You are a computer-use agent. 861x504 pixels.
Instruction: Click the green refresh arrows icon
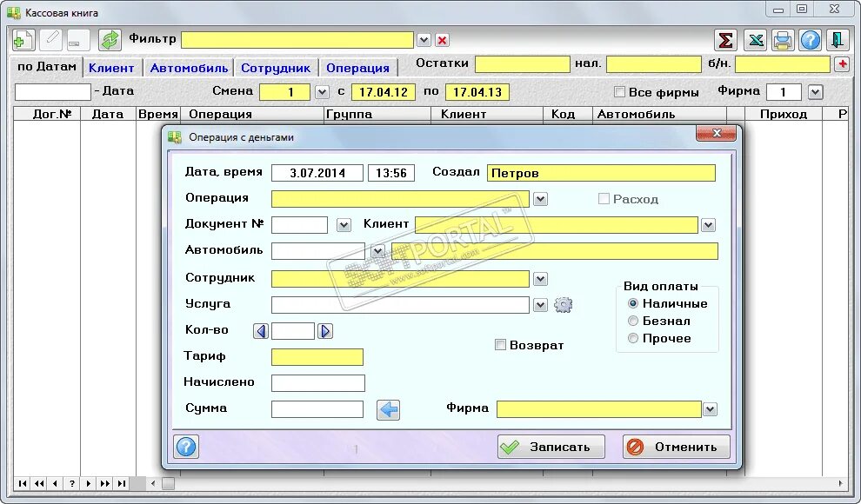(x=110, y=40)
